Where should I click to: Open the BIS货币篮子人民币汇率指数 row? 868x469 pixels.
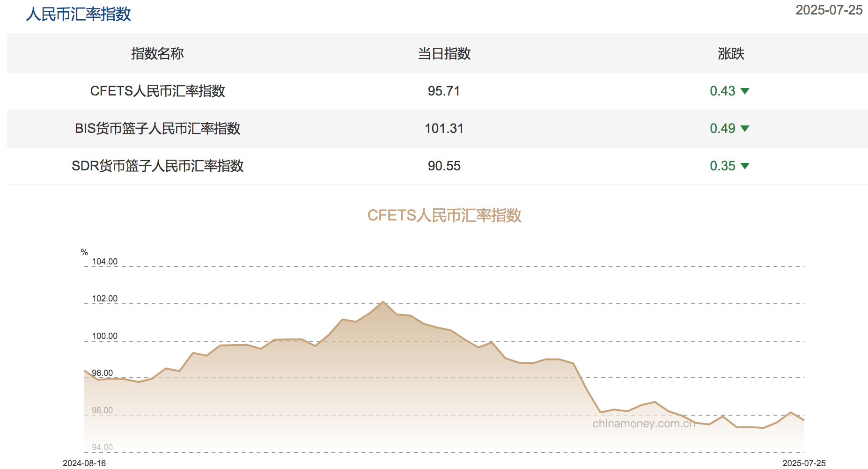(x=437, y=129)
